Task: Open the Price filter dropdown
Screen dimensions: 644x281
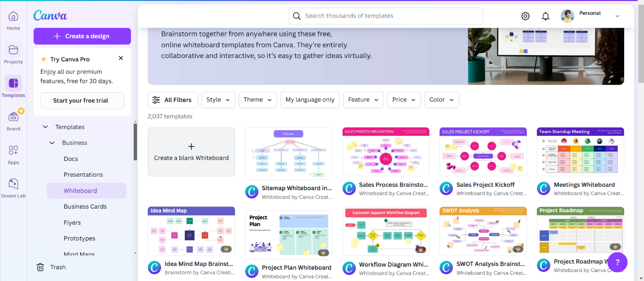Action: (x=404, y=100)
